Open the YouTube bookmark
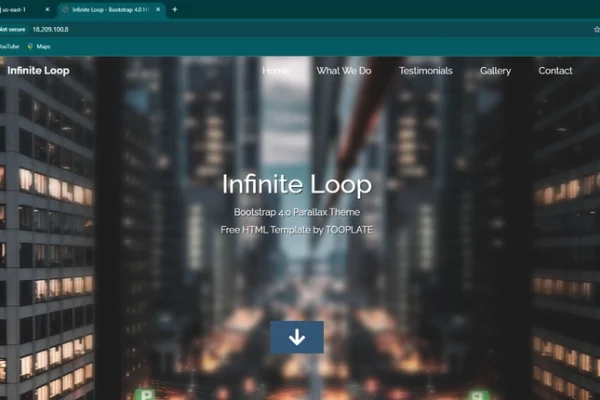 click(9, 46)
